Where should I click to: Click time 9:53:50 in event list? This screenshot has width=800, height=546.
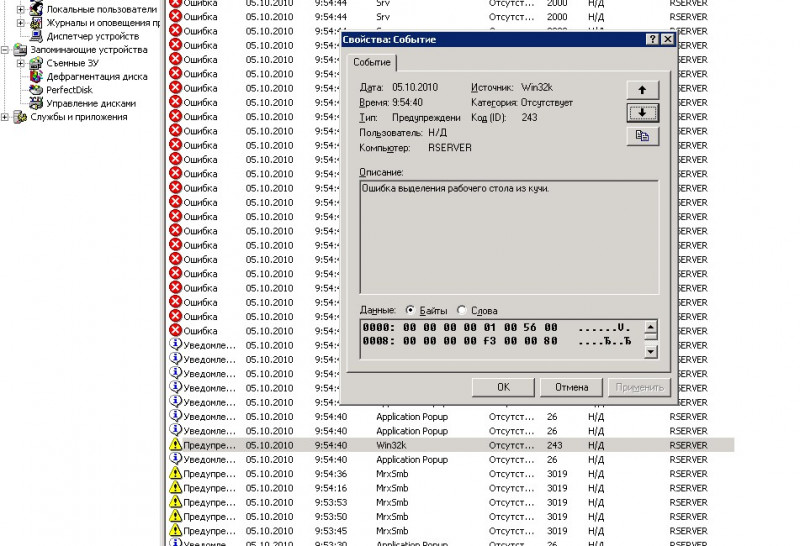(x=331, y=516)
